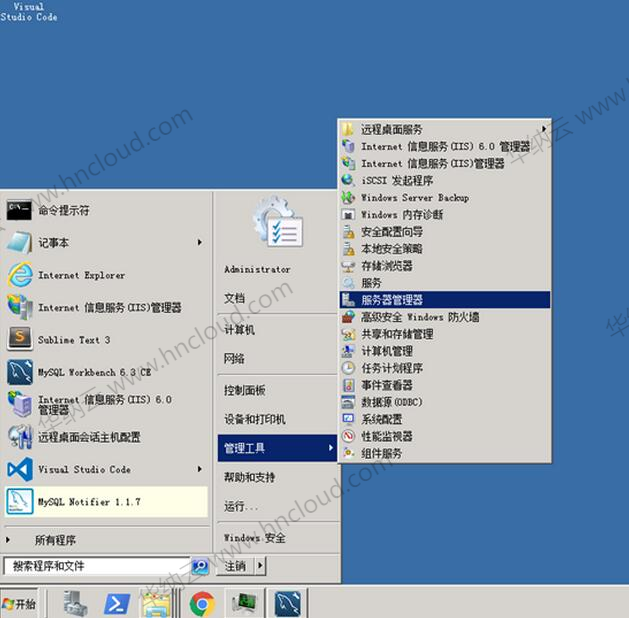Click the 服务 gear icon
The image size is (629, 618).
(348, 283)
